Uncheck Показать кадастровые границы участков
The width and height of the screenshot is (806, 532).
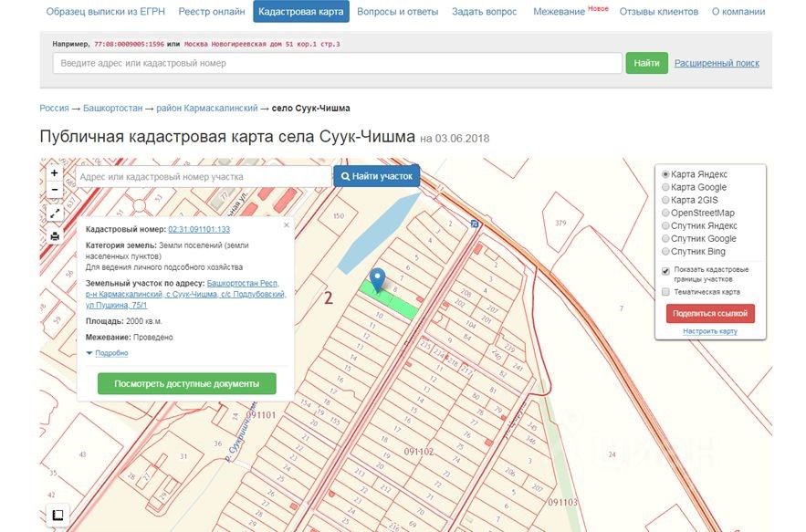point(665,270)
